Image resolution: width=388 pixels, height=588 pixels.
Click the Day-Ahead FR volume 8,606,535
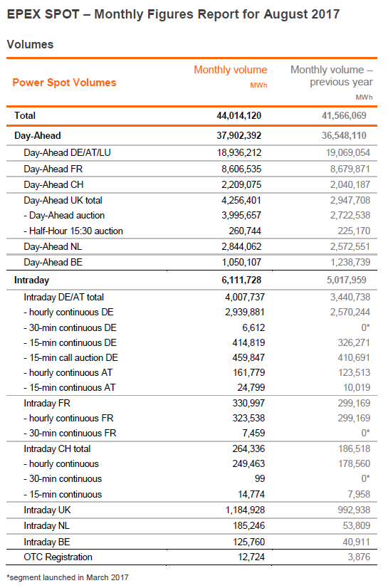[241, 169]
